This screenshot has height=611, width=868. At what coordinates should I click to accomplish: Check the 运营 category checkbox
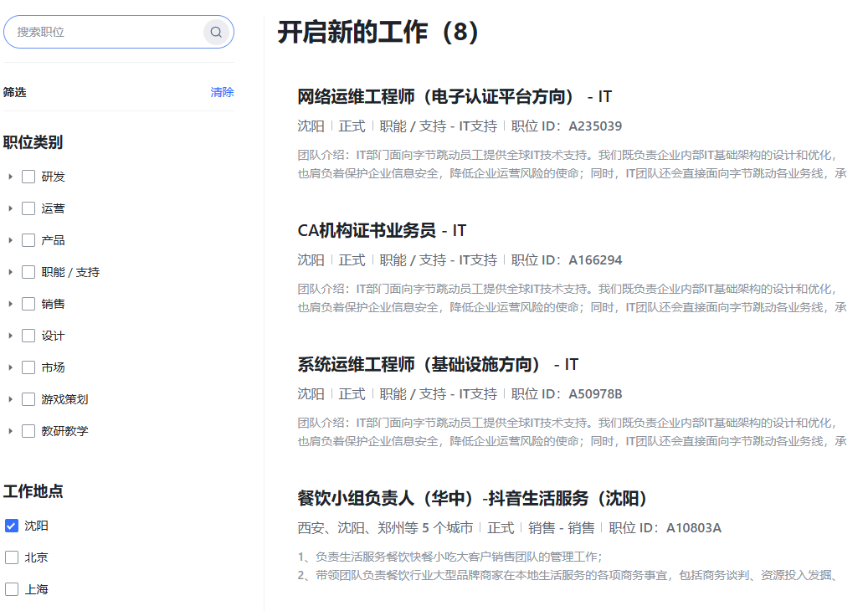(x=28, y=208)
